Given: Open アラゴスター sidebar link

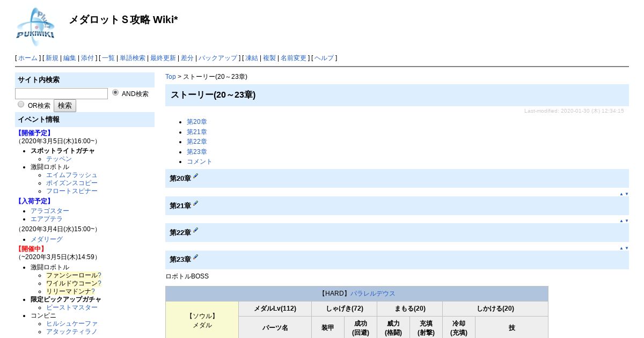Looking at the screenshot, I should point(50,211).
